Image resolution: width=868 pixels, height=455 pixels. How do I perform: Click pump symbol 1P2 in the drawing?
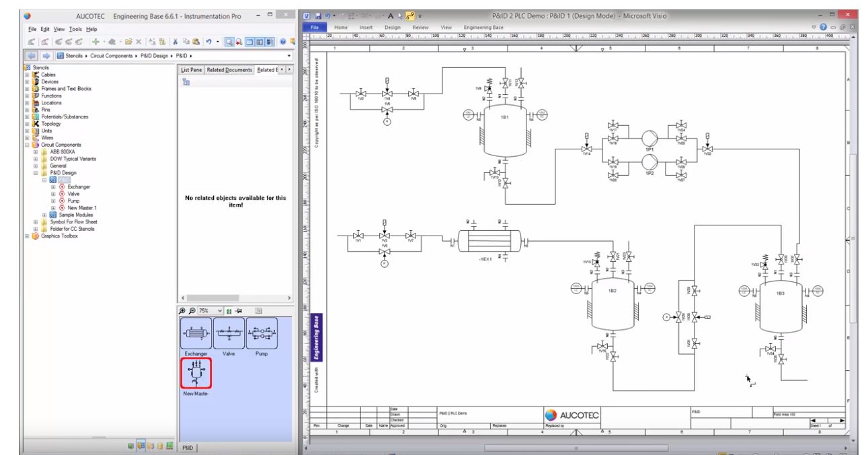649,162
